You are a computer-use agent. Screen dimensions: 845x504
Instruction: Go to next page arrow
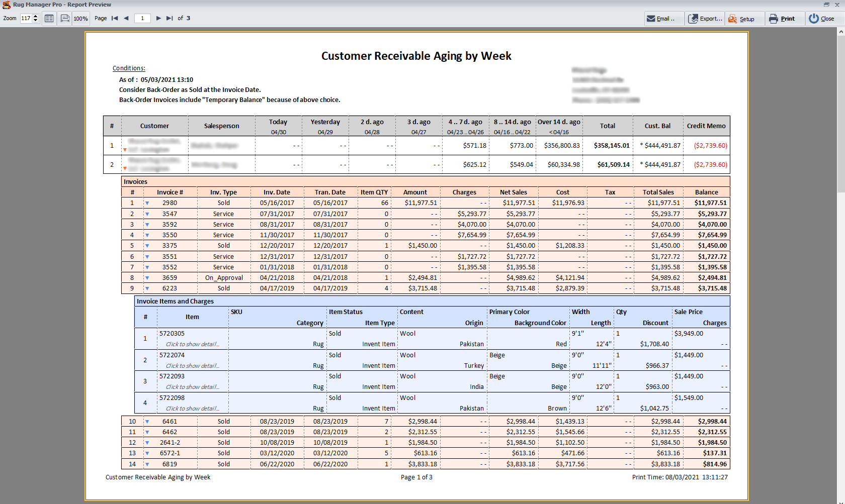pos(158,19)
